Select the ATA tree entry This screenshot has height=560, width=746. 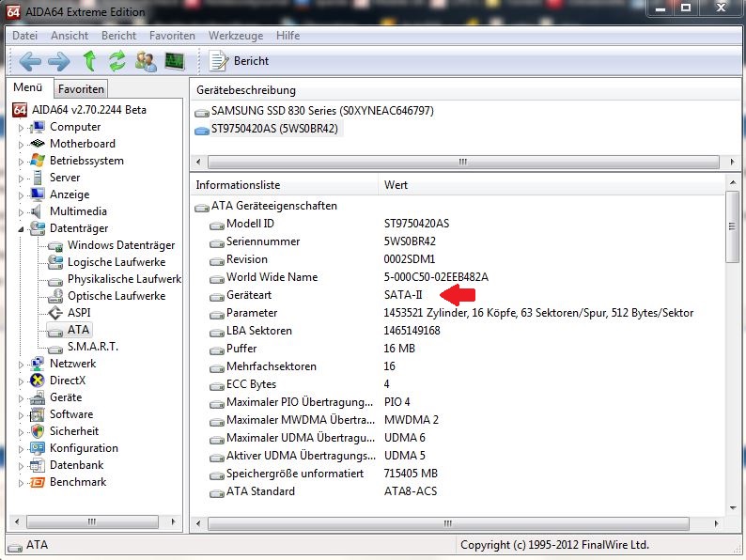[x=78, y=330]
